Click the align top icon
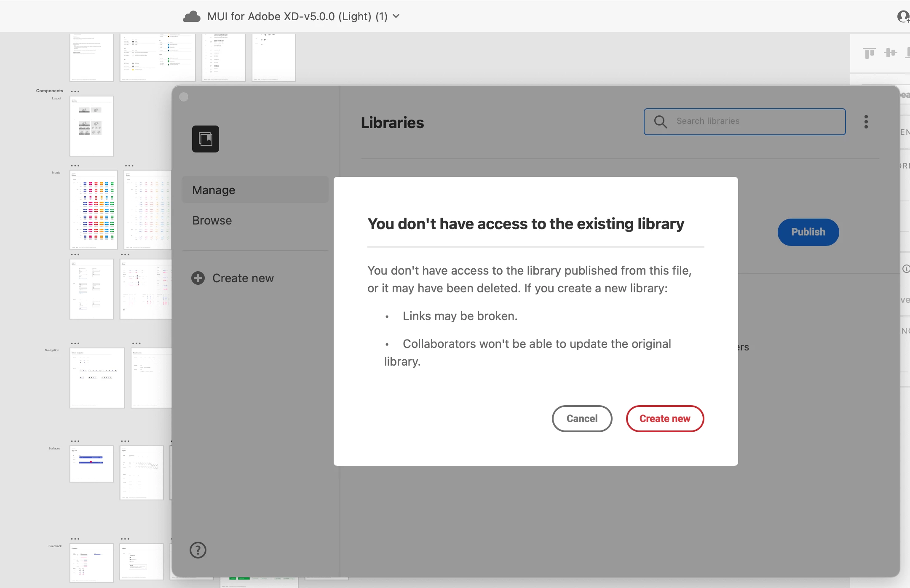910x588 pixels. tap(869, 53)
